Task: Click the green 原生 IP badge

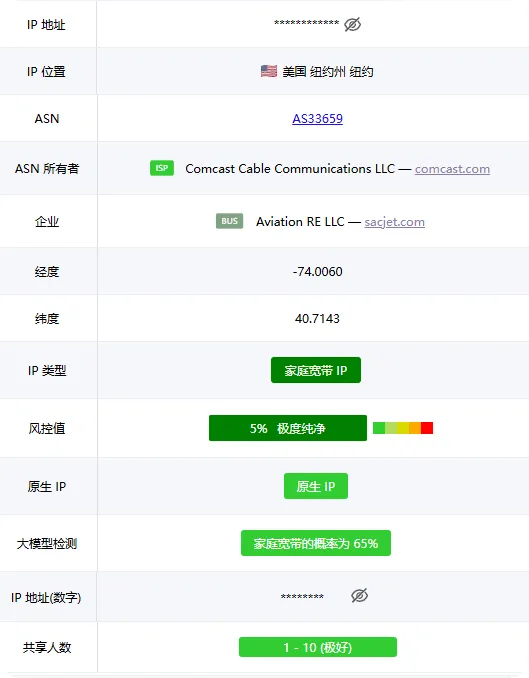Action: click(316, 486)
